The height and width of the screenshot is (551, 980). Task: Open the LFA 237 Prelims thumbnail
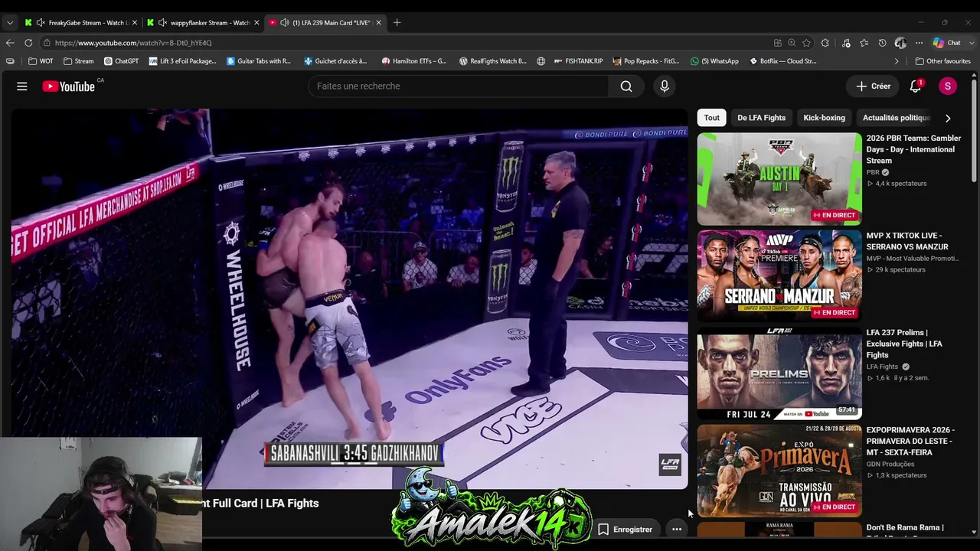(779, 373)
